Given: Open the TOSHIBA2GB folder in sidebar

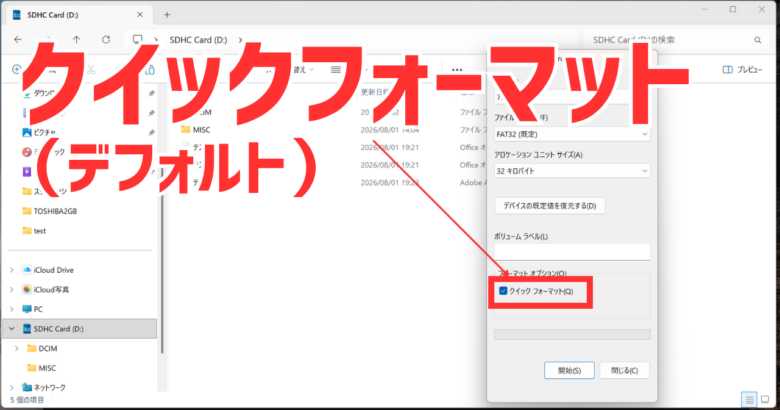Looking at the screenshot, I should pos(55,211).
